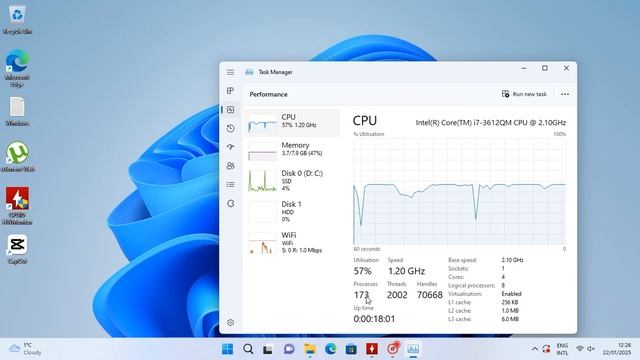
Task: Click Run new task button
Action: tap(524, 94)
